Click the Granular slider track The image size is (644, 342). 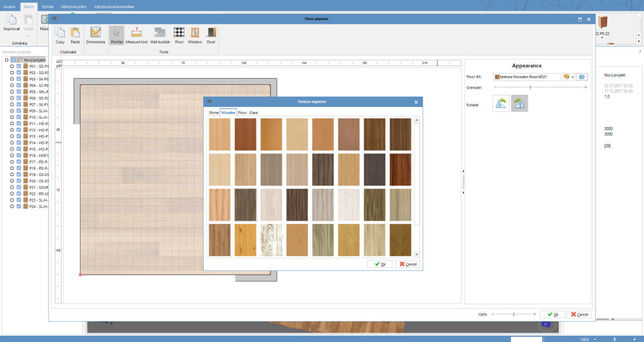coord(540,87)
